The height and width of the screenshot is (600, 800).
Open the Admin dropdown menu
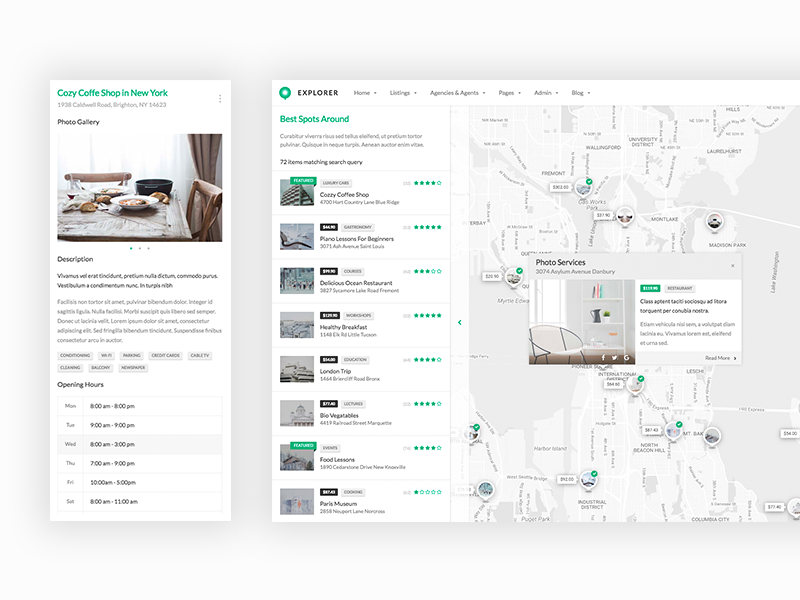543,93
